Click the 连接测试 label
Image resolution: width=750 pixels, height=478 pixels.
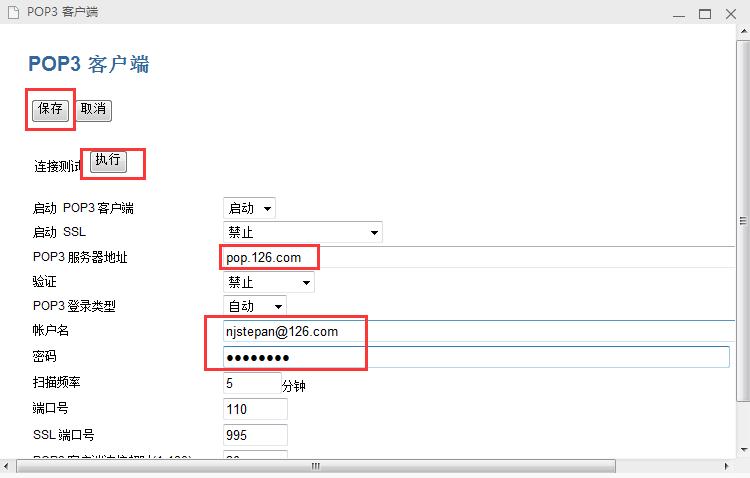pyautogui.click(x=57, y=167)
